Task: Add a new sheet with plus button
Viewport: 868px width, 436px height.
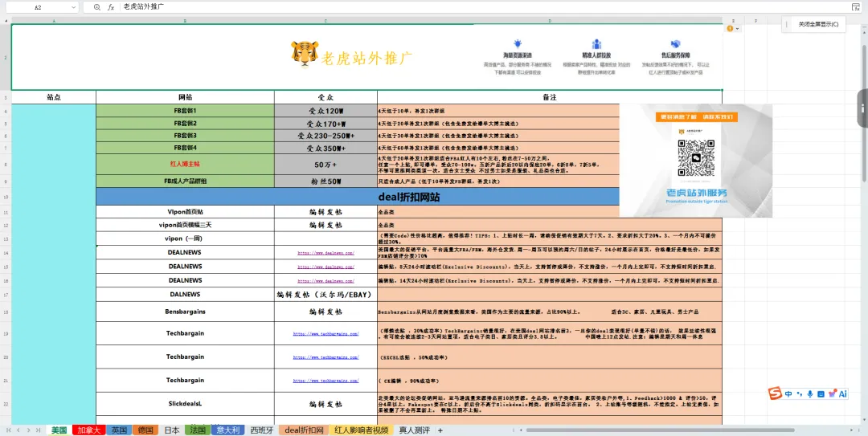Action: pos(440,430)
